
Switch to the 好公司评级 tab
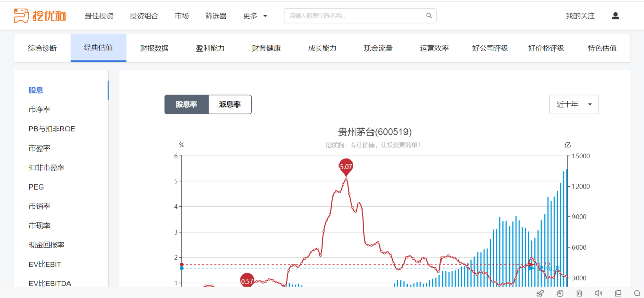[490, 48]
